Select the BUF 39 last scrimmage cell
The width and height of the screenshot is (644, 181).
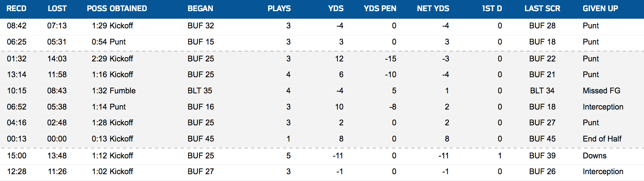coord(542,156)
